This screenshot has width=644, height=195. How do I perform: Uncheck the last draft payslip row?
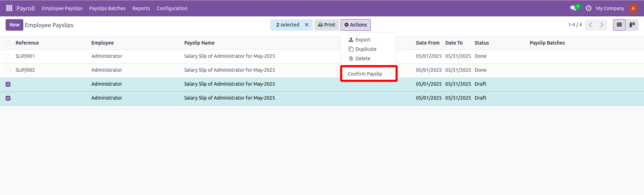click(x=8, y=98)
